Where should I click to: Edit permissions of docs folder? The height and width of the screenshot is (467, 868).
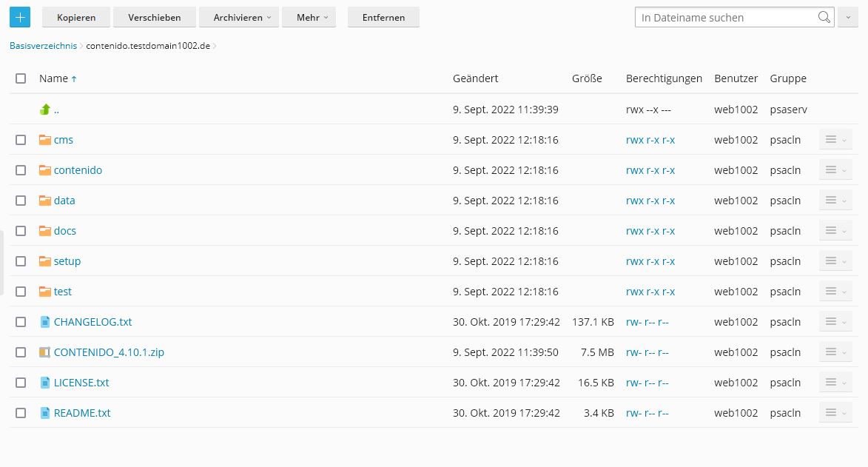pos(650,231)
